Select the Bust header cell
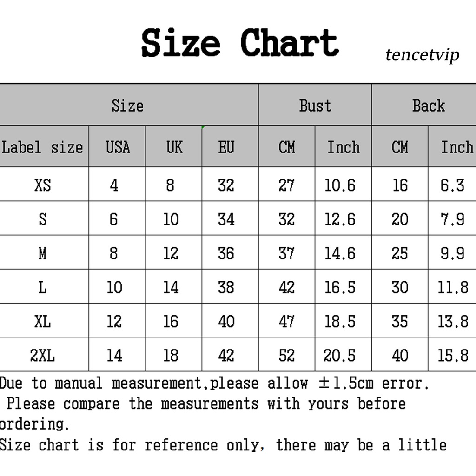 [x=315, y=105]
